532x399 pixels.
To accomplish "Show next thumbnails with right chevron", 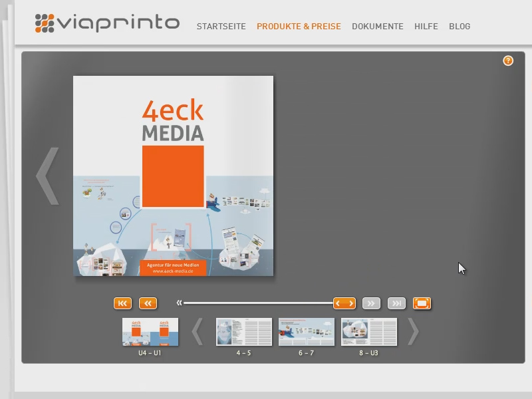I will pos(413,331).
